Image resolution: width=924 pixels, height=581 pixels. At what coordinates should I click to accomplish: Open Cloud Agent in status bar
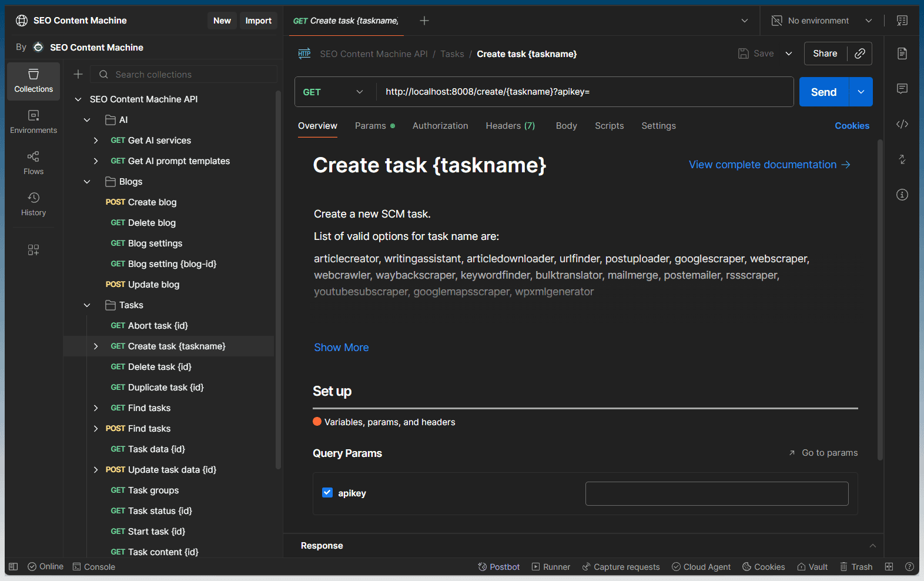pyautogui.click(x=701, y=567)
